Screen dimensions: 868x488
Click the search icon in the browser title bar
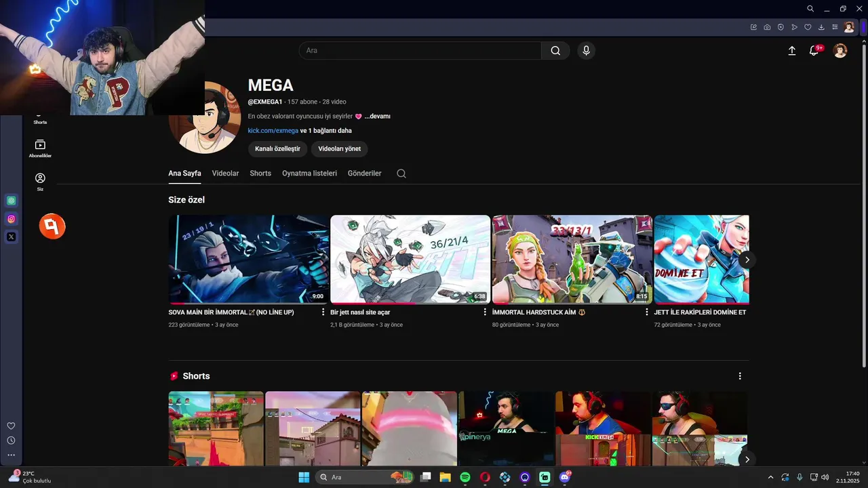point(810,9)
